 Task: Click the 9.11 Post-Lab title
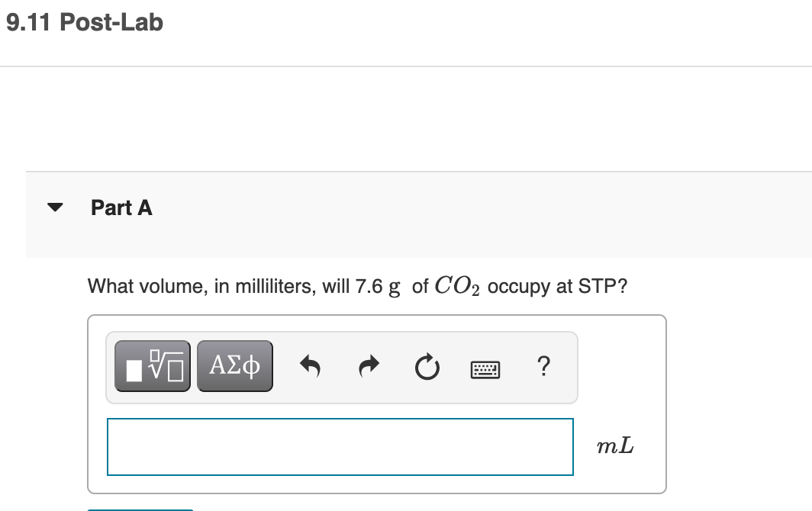click(85, 23)
